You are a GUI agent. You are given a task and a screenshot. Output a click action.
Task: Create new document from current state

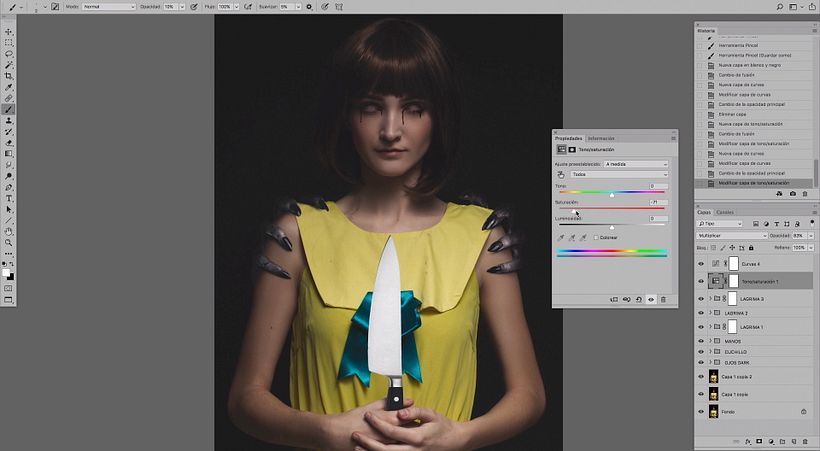point(779,194)
